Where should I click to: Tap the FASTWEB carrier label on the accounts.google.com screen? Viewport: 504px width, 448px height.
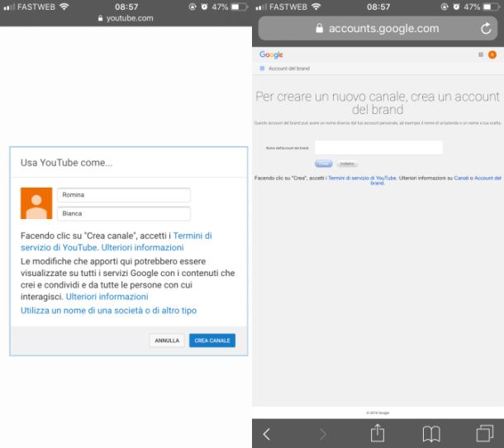[288, 7]
